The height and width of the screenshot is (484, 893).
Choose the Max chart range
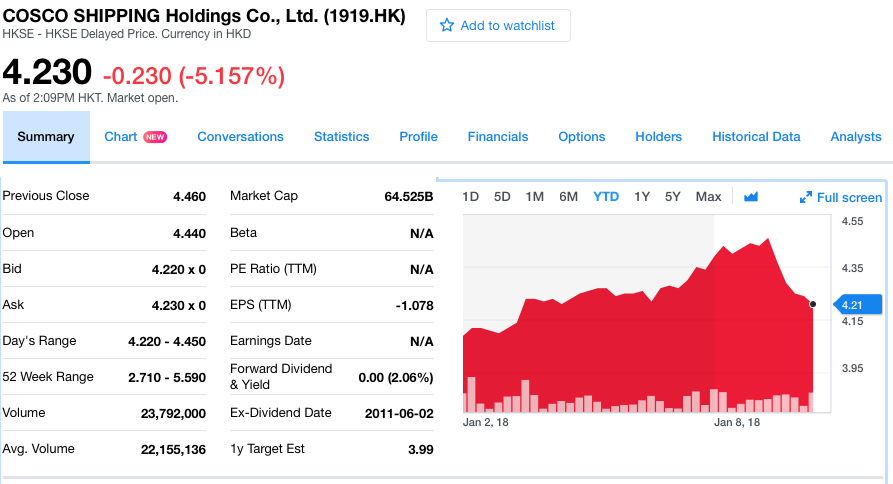[708, 197]
